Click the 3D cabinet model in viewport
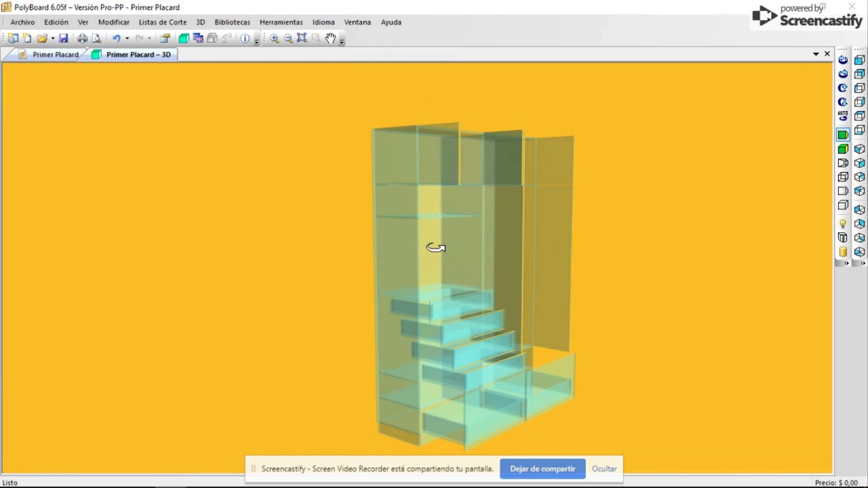Screen dimensions: 868x488 (x=473, y=285)
